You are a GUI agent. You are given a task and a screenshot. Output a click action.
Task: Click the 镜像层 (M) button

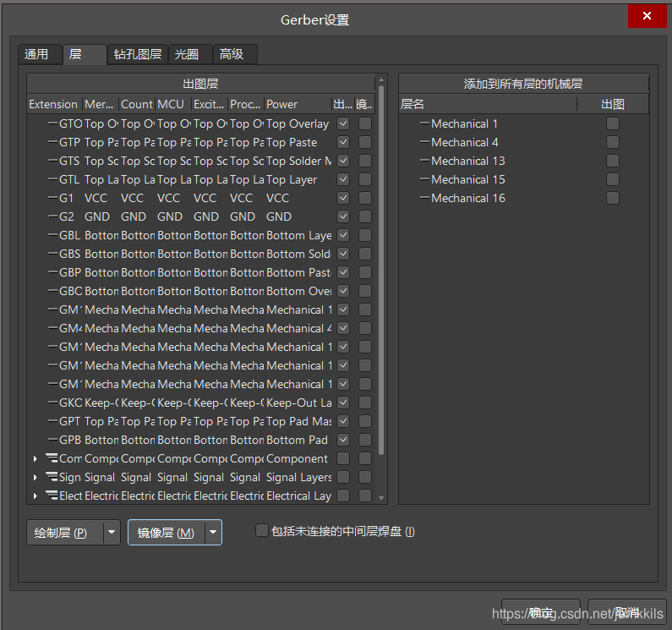pos(167,532)
